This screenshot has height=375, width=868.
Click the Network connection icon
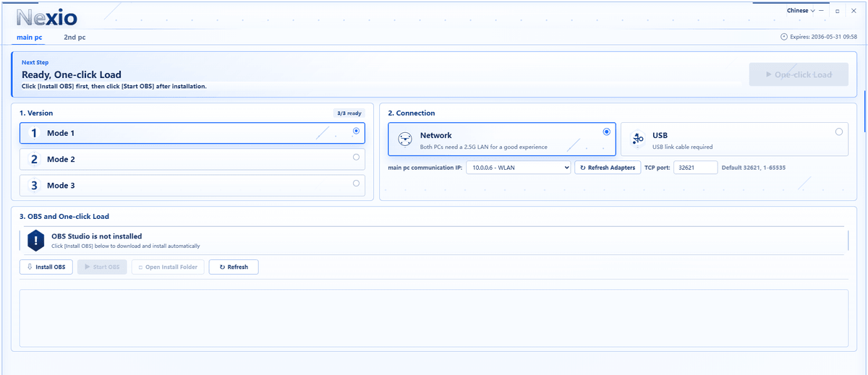pyautogui.click(x=405, y=139)
